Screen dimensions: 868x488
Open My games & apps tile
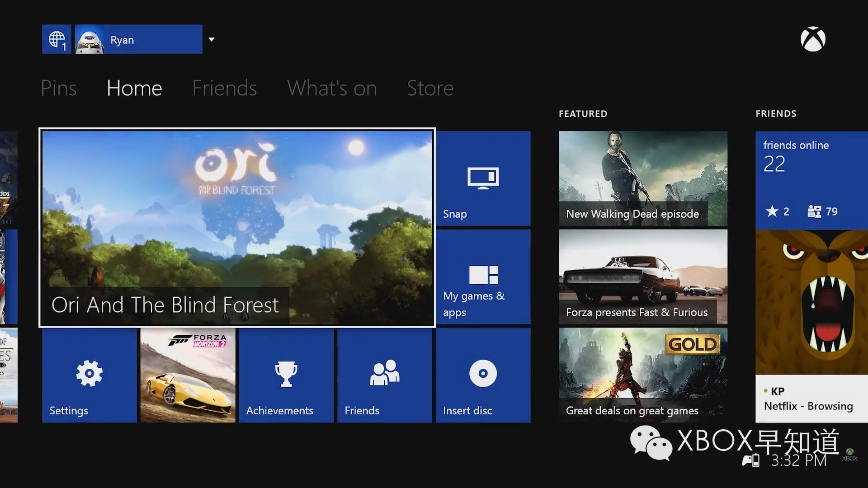[x=483, y=277]
